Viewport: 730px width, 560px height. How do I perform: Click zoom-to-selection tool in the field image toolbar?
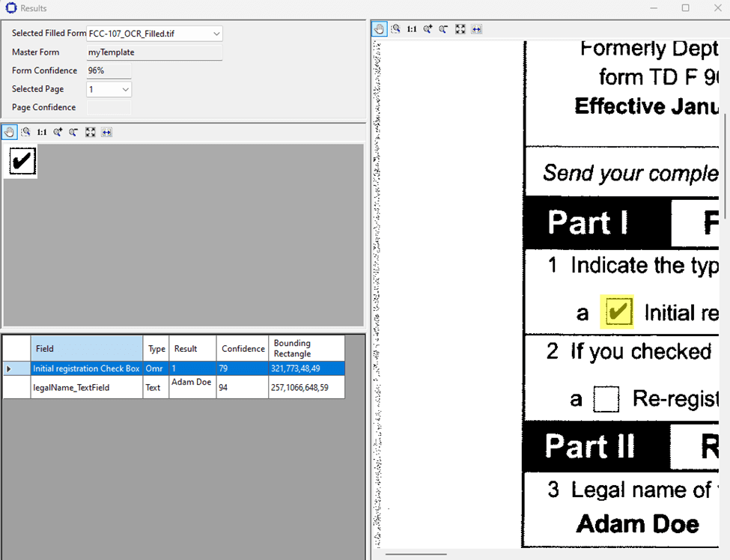coord(25,132)
